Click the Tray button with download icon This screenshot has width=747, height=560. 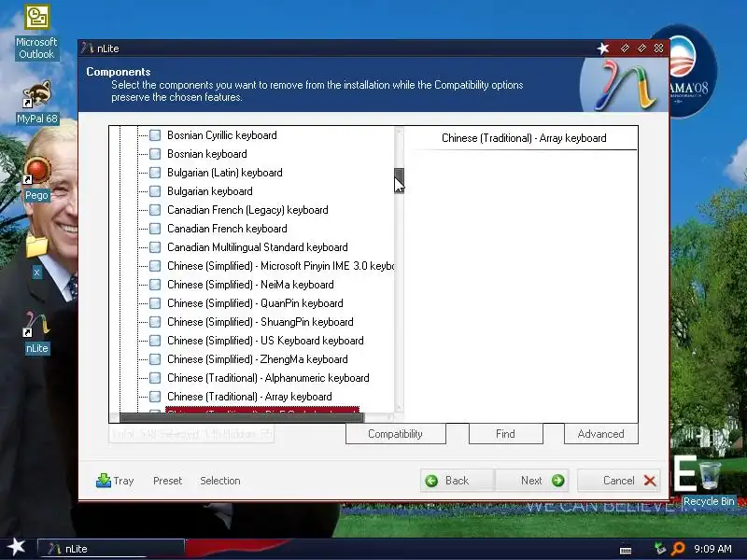click(x=115, y=481)
